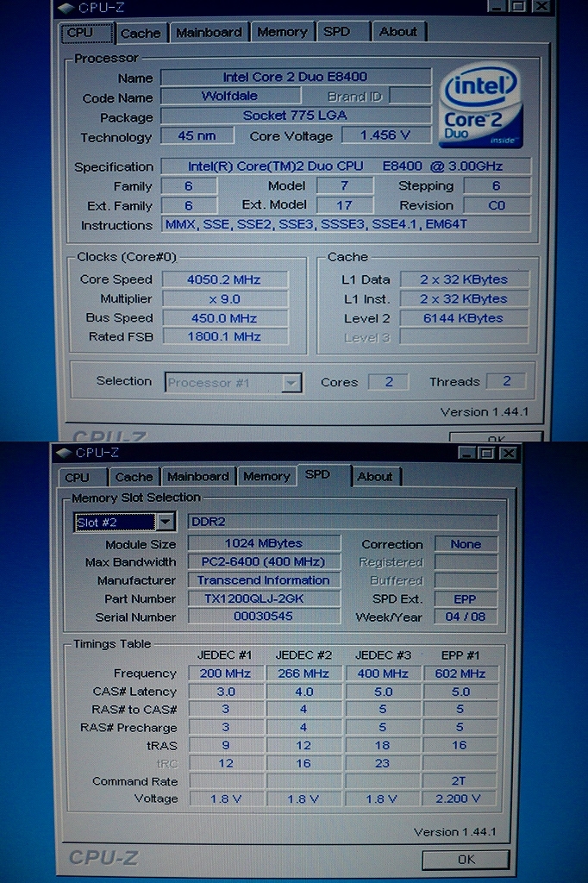The image size is (588, 883).
Task: Click Correction value None
Action: pyautogui.click(x=466, y=545)
